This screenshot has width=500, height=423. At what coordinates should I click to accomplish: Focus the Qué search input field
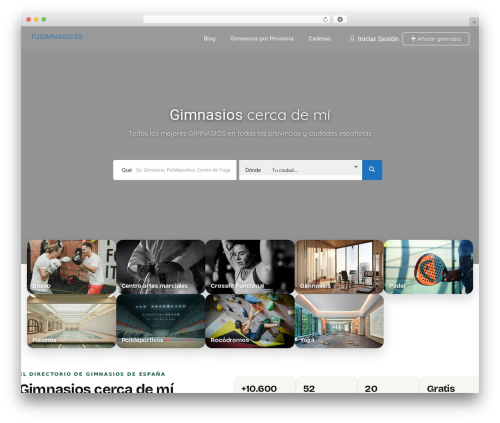click(175, 170)
